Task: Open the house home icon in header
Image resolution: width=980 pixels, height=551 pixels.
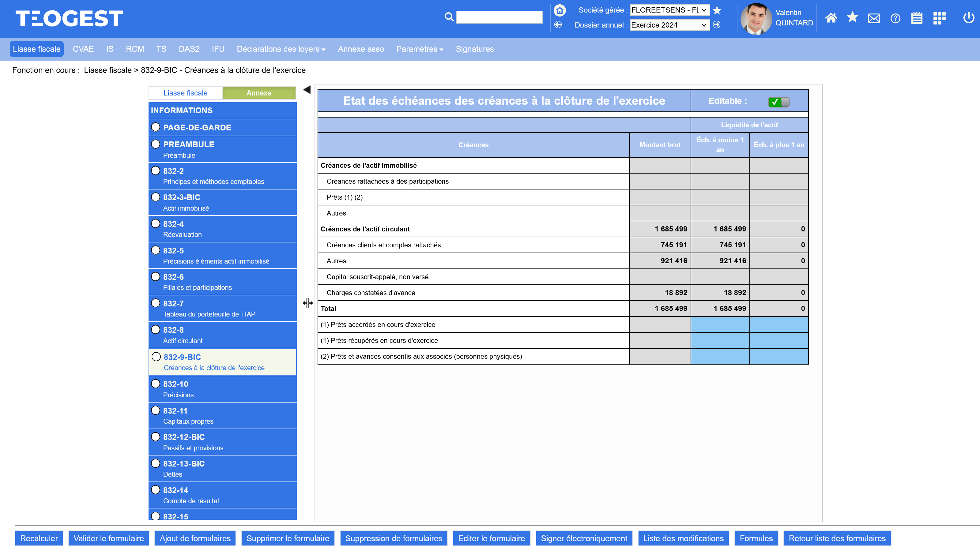Action: click(x=831, y=17)
